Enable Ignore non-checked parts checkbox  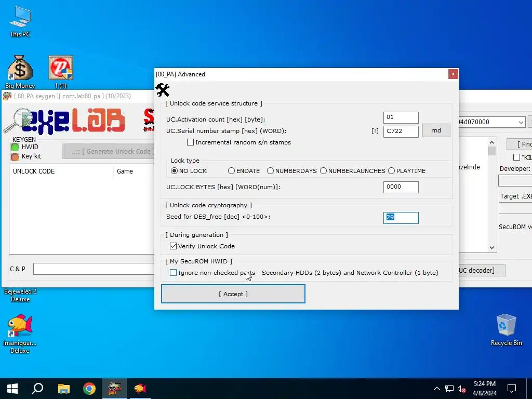pos(173,272)
